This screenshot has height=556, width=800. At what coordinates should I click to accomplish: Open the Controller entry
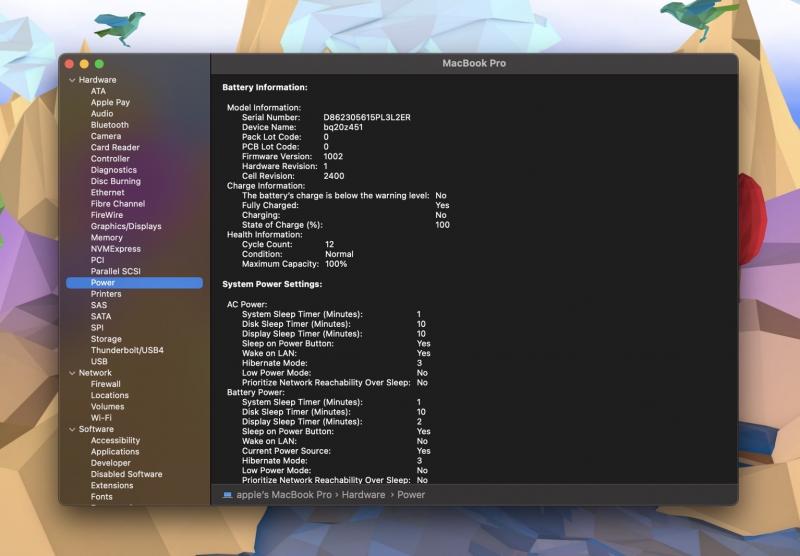(x=110, y=159)
